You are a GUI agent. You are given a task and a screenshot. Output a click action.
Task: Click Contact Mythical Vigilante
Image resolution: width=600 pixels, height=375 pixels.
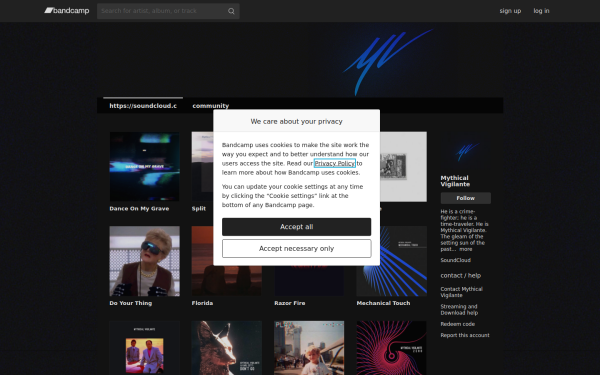point(461,292)
